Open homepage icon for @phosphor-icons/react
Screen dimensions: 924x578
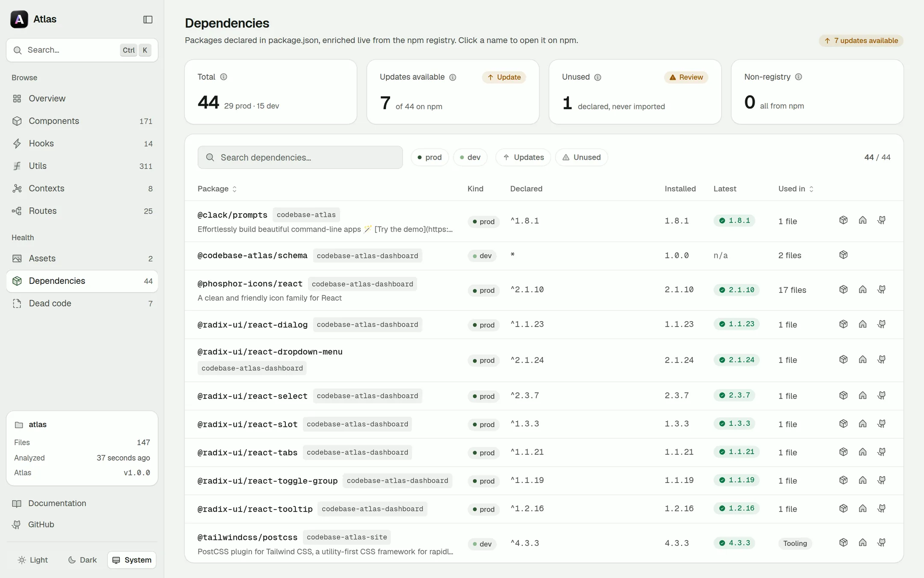click(862, 290)
